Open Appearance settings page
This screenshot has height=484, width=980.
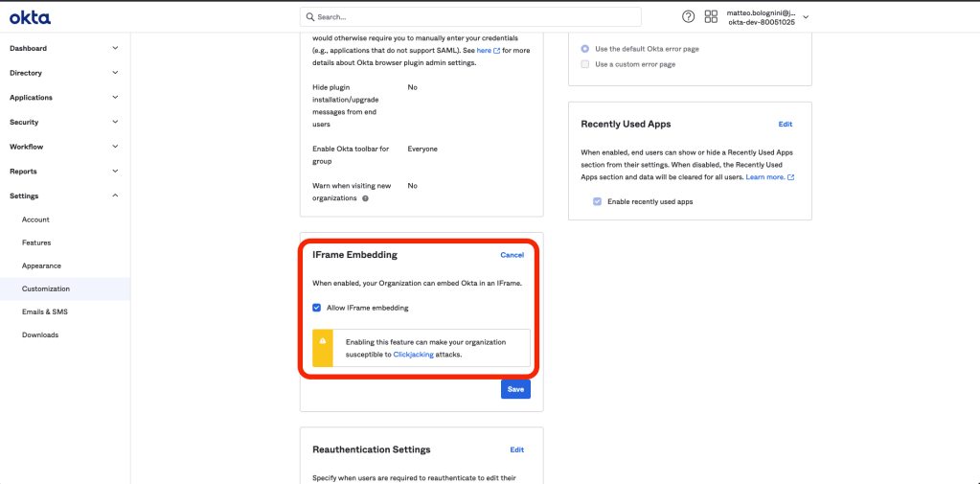pyautogui.click(x=41, y=265)
